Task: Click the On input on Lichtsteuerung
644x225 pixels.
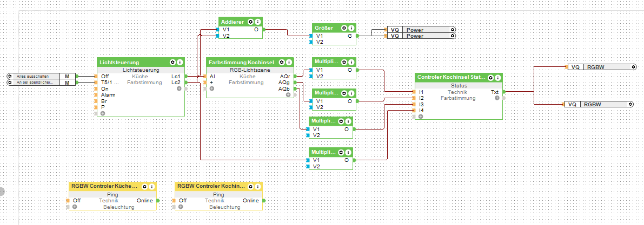Action: coord(105,88)
